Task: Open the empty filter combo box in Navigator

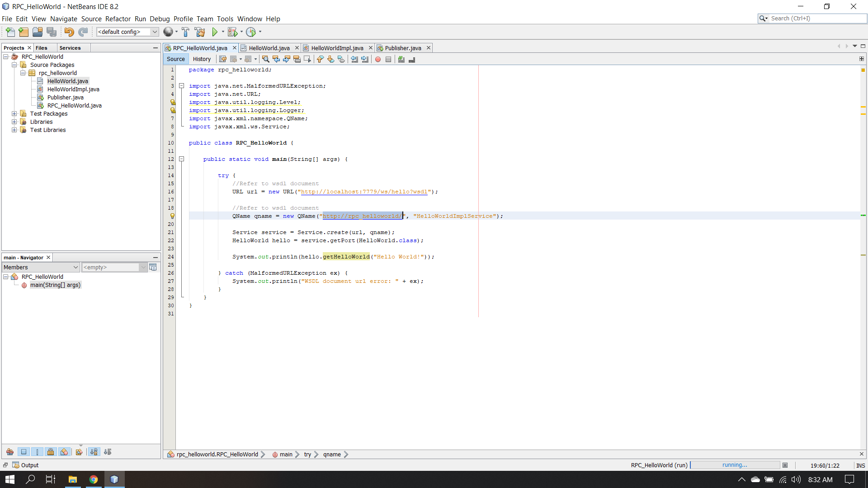Action: 114,267
